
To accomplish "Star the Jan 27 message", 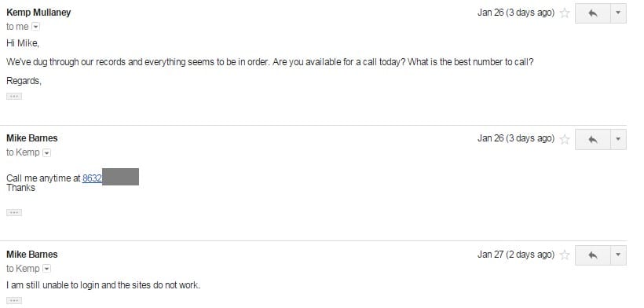I will 565,255.
